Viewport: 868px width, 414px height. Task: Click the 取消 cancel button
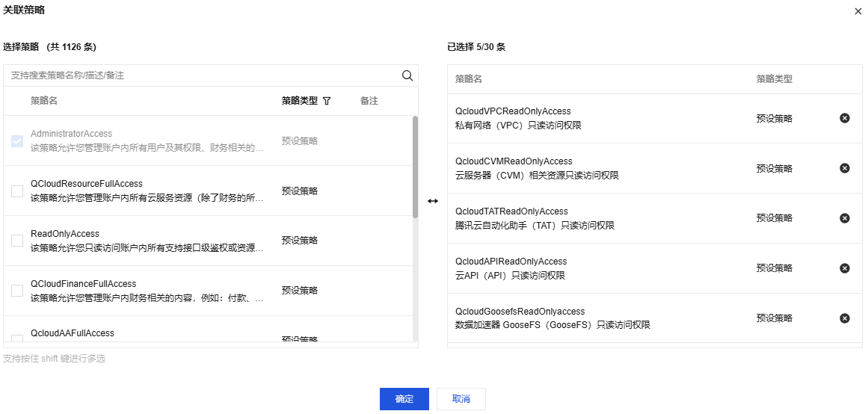(x=461, y=398)
